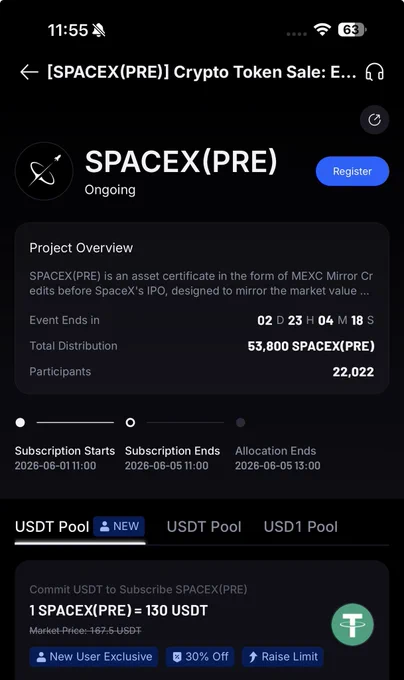Tap the Raise Limit tag
Image resolution: width=404 pixels, height=680 pixels.
click(283, 657)
